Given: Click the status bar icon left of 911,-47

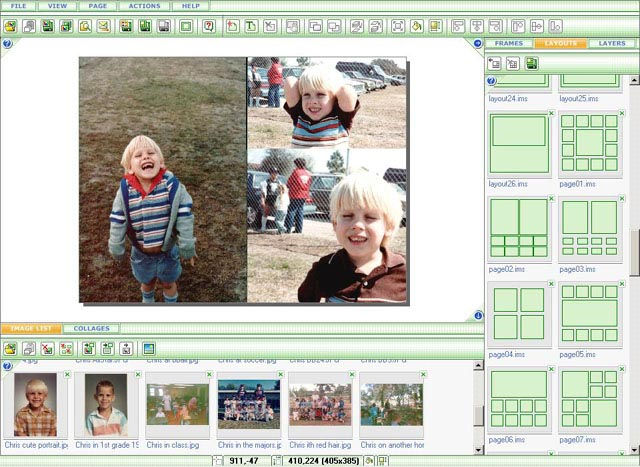Looking at the screenshot, I should click(218, 461).
